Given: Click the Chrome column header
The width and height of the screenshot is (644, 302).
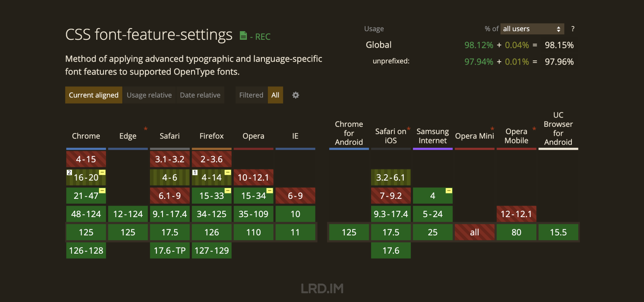Looking at the screenshot, I should pyautogui.click(x=86, y=136).
